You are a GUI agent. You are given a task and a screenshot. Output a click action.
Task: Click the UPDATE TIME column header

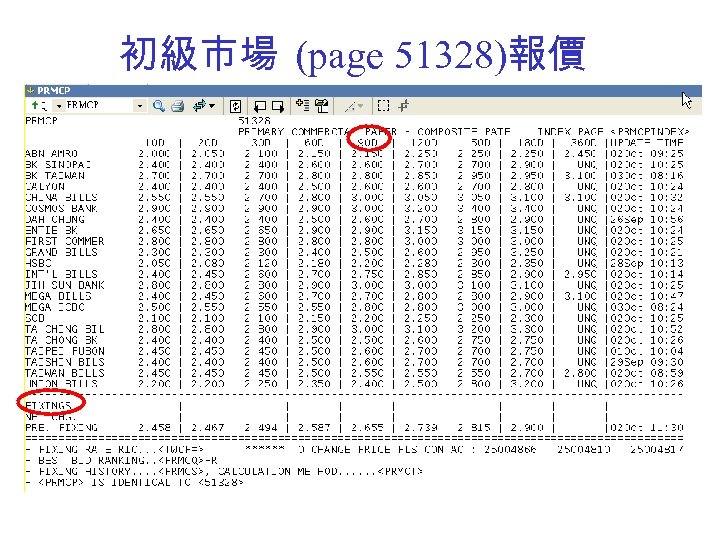(x=647, y=142)
